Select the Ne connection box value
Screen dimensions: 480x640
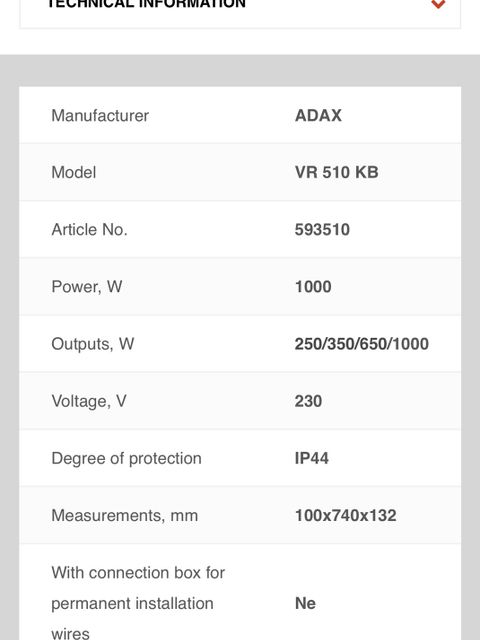tap(305, 603)
